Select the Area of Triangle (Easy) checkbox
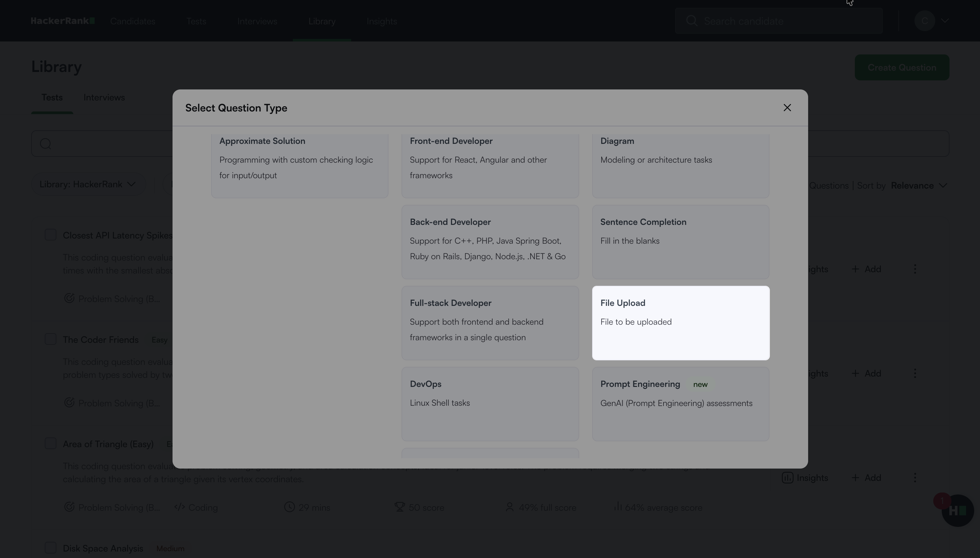Image resolution: width=980 pixels, height=558 pixels. coord(51,443)
